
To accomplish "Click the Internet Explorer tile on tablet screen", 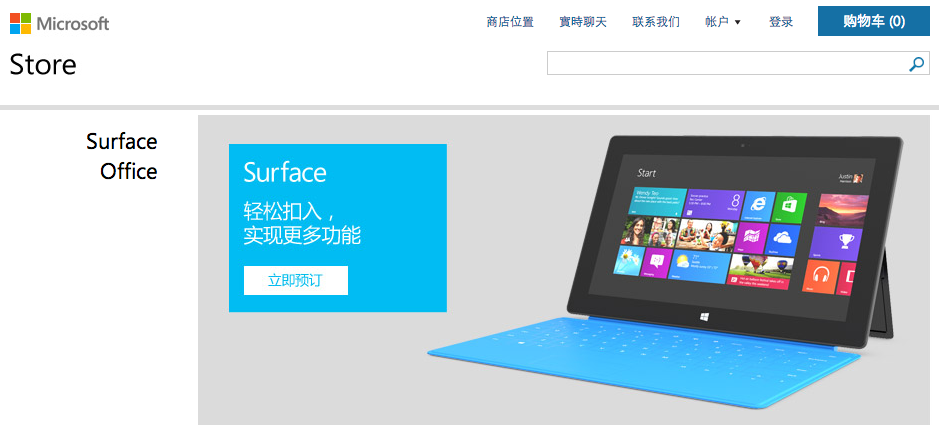I will pyautogui.click(x=758, y=206).
